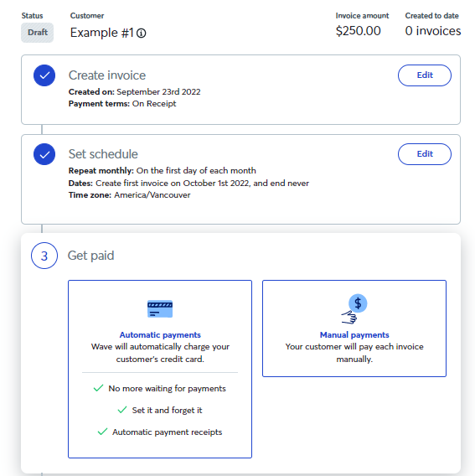The width and height of the screenshot is (475, 476).
Task: Click the Example #1 customer name
Action: 101,33
